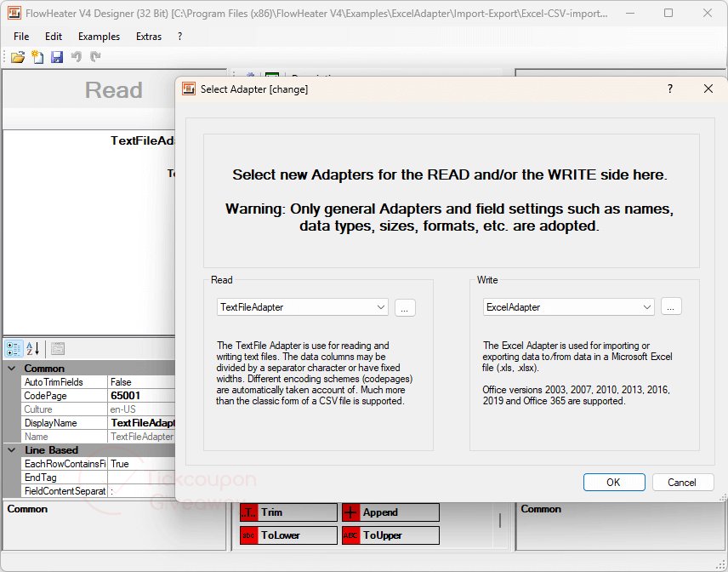Click the EachRowContainsFi value True
The image size is (728, 572).
pos(120,464)
